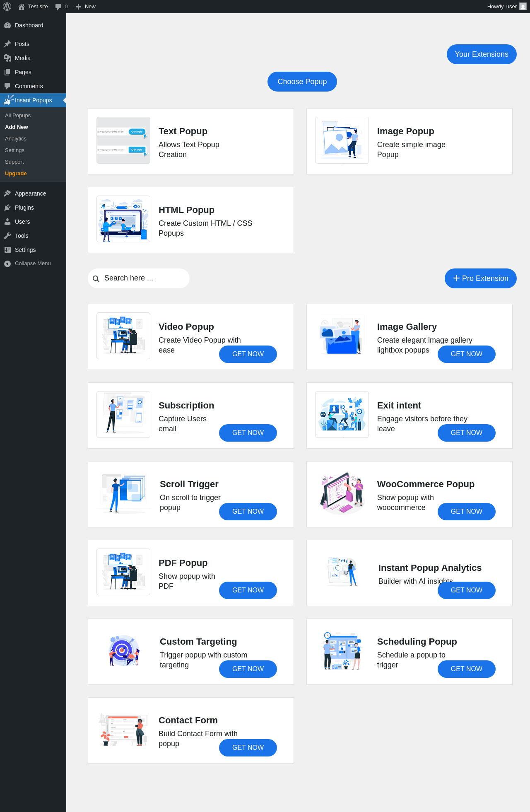
Task: Click the search magnifier icon
Action: (96, 279)
